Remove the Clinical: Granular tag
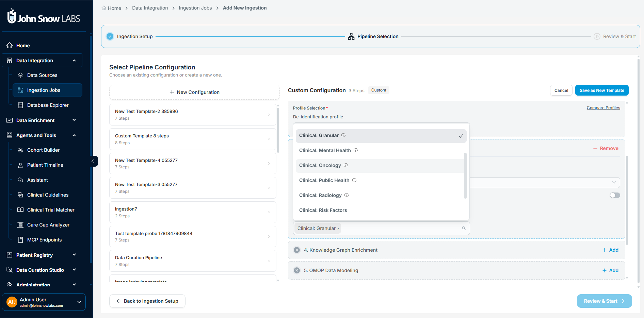Viewport: 644px width, 318px height. pos(338,229)
